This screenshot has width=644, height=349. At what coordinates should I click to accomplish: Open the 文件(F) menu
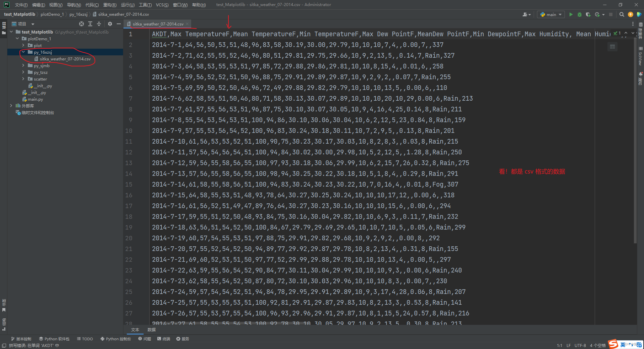pos(21,5)
